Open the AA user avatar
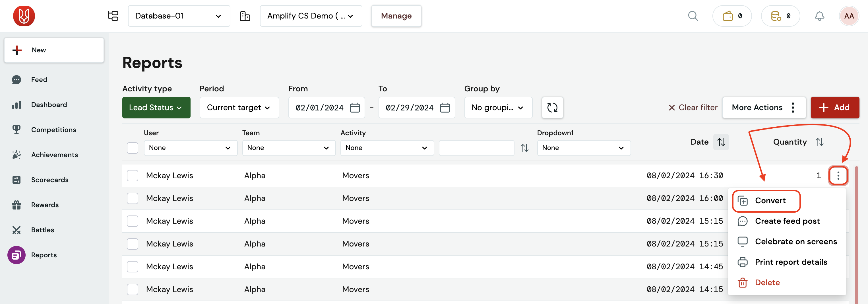Image resolution: width=868 pixels, height=304 pixels. pyautogui.click(x=849, y=16)
